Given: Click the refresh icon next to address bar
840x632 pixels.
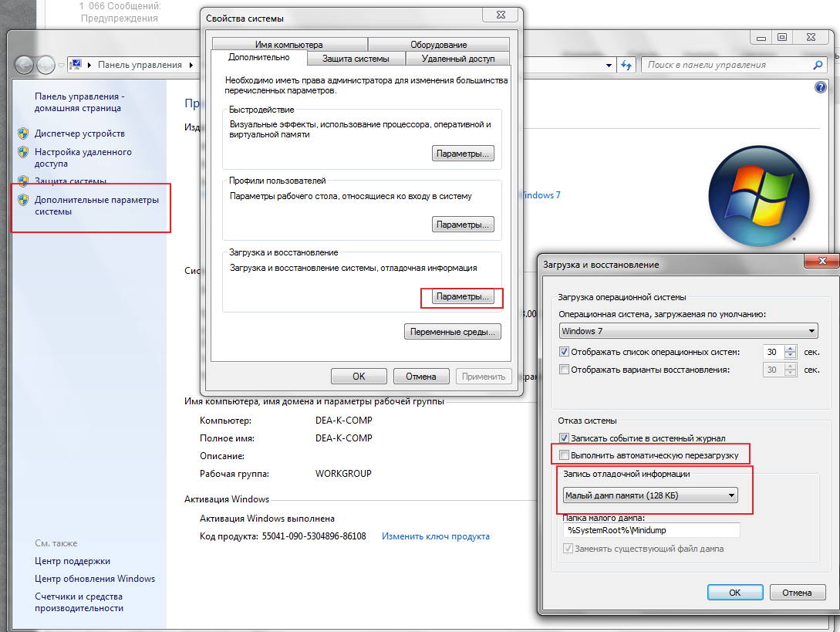Looking at the screenshot, I should (x=626, y=65).
